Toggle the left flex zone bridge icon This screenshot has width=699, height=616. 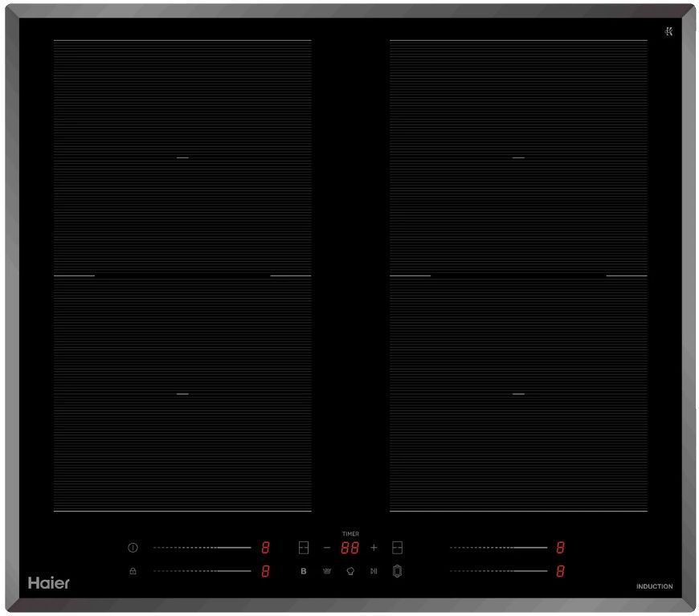pos(304,548)
